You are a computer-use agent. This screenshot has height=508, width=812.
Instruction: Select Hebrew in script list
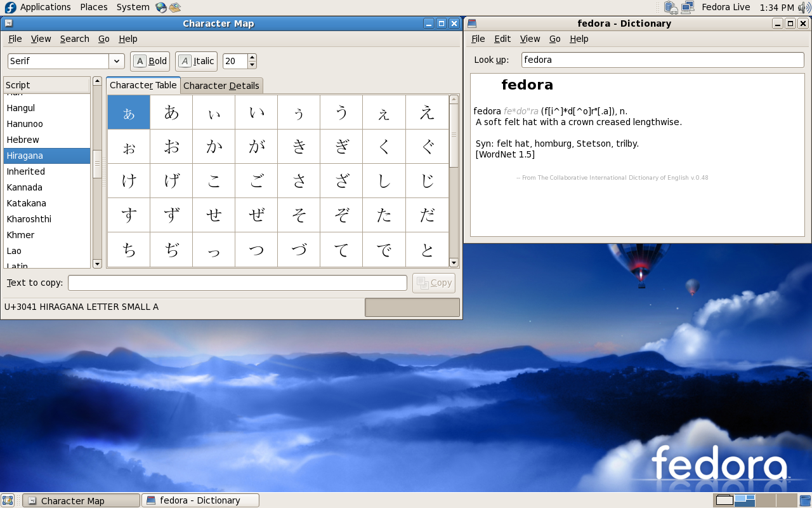[47, 140]
